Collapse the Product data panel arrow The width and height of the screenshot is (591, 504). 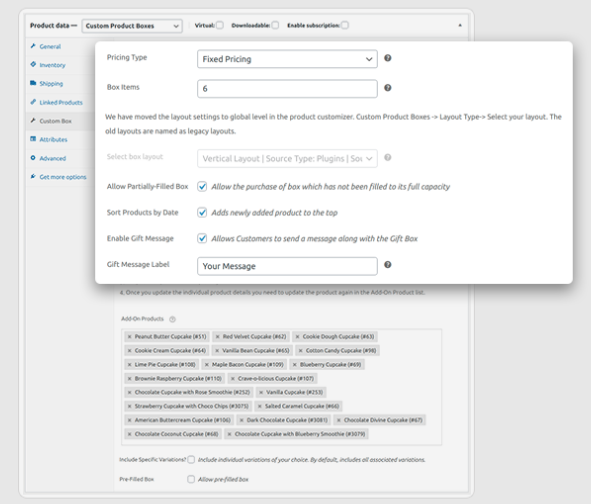point(460,25)
